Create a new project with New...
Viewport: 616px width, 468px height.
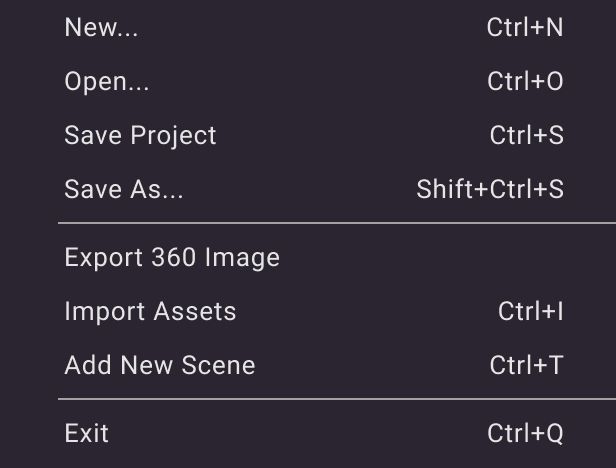click(102, 28)
